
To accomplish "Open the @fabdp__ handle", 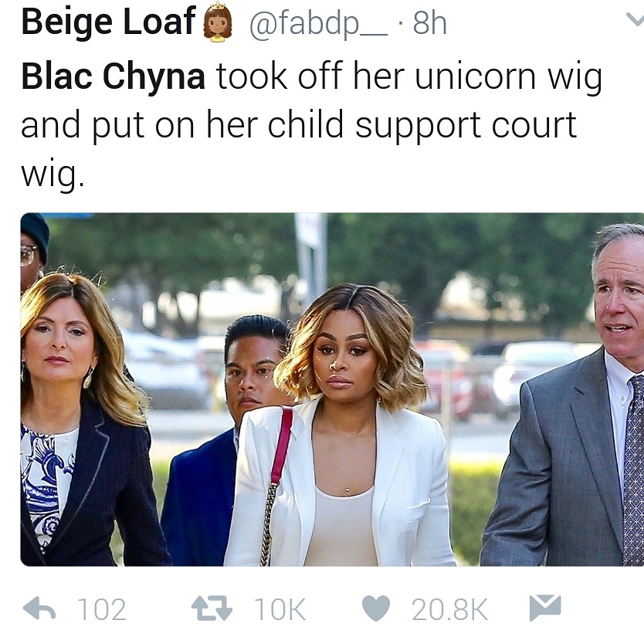I will (x=318, y=23).
